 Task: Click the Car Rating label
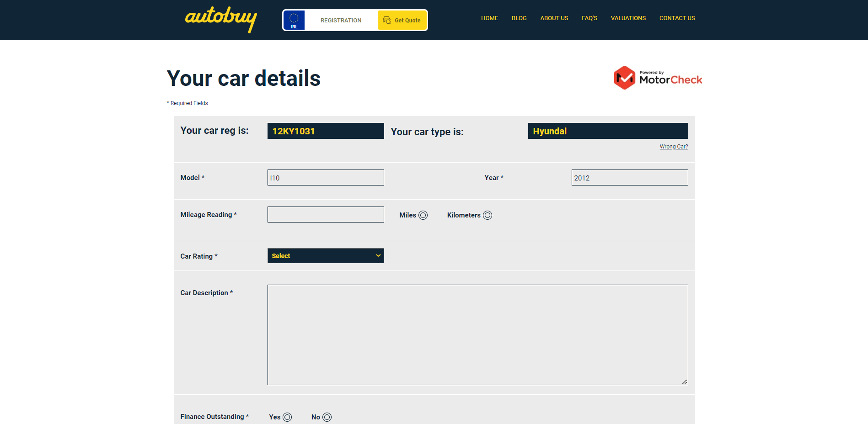pos(199,256)
